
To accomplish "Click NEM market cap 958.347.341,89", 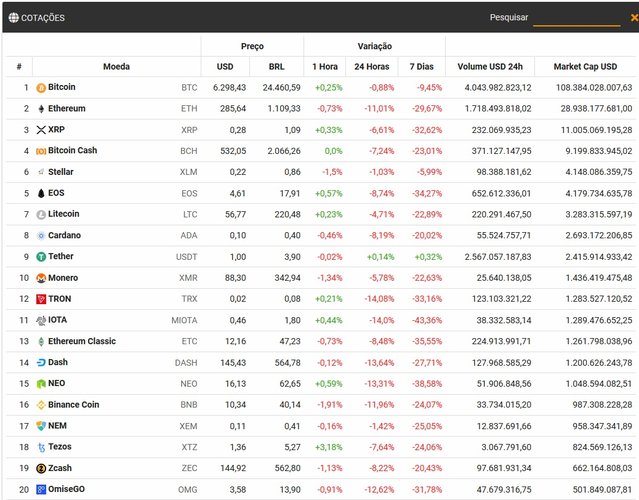I will [602, 426].
